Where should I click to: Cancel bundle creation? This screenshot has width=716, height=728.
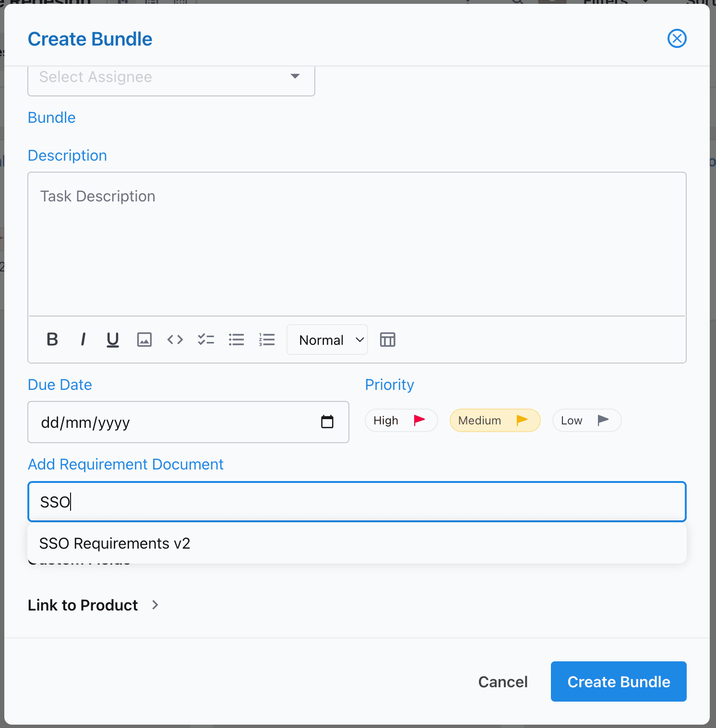click(503, 681)
